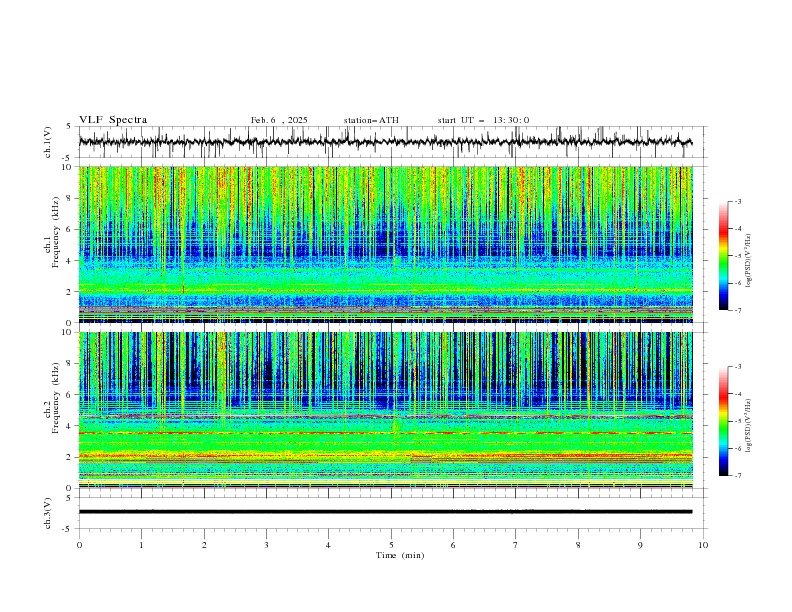Click the "7" tick on the time axis
792x612 pixels.
point(516,545)
